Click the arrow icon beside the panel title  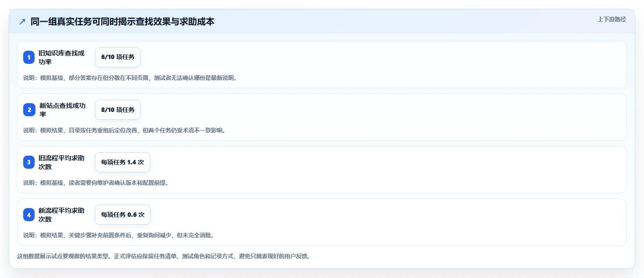pyautogui.click(x=22, y=21)
